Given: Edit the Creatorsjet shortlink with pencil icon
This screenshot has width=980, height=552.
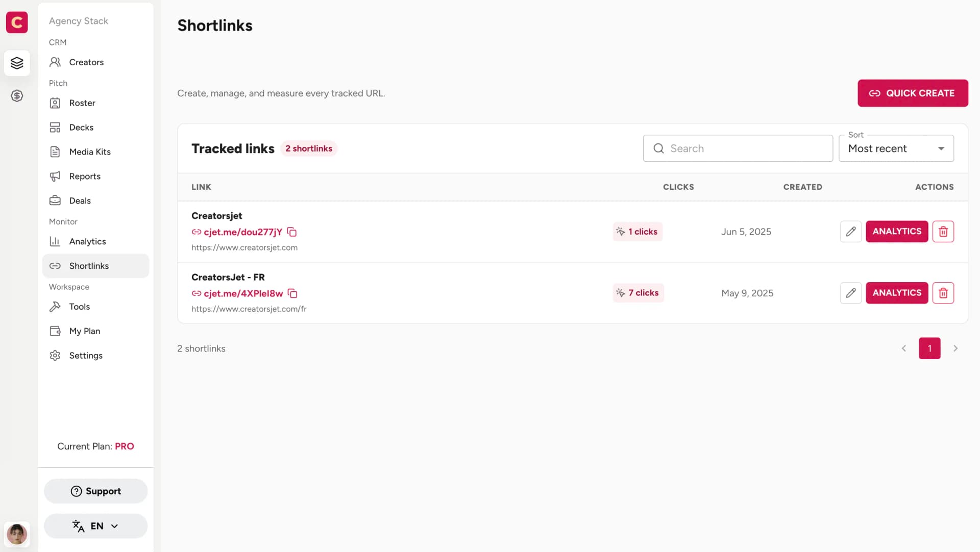Looking at the screenshot, I should point(850,232).
